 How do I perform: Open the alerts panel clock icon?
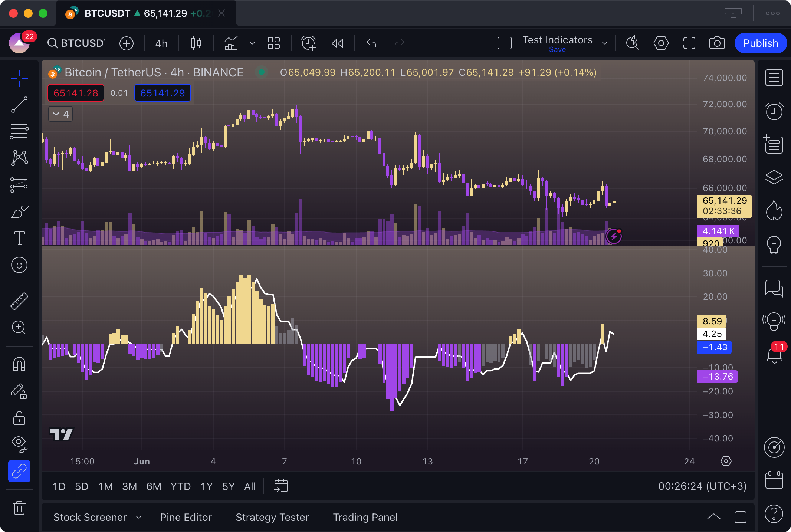[x=774, y=111]
